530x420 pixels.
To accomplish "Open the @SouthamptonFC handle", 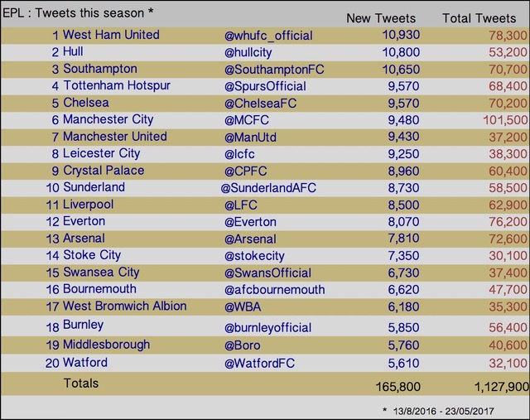I will pos(274,70).
